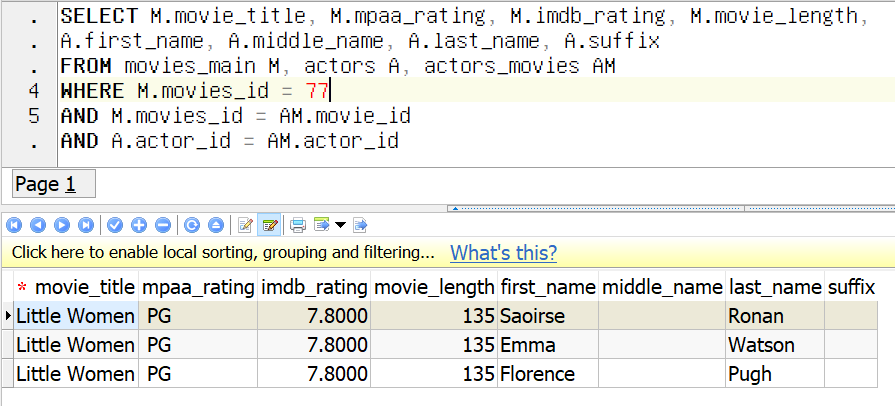This screenshot has width=895, height=406.
Task: Click the imdb_rating column header
Action: point(314,287)
